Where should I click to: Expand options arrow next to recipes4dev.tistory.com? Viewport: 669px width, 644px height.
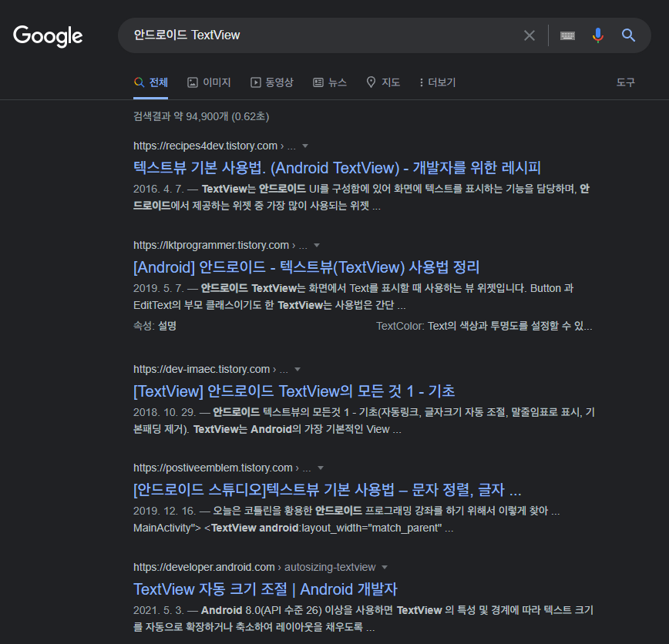pyautogui.click(x=305, y=146)
